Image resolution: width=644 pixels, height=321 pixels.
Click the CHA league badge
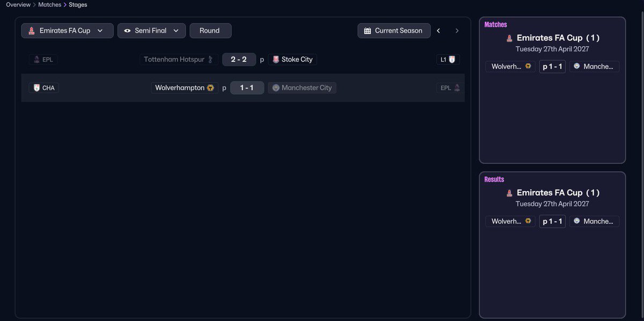pyautogui.click(x=44, y=87)
